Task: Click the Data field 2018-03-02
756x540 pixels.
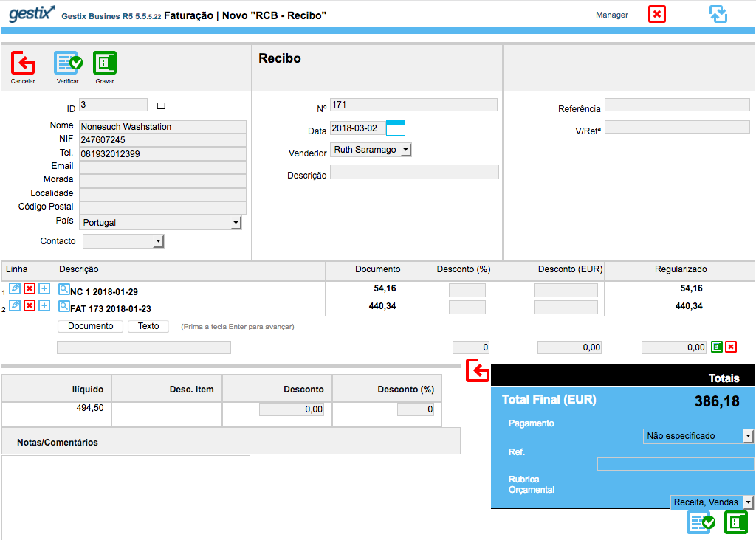Action: coord(358,128)
